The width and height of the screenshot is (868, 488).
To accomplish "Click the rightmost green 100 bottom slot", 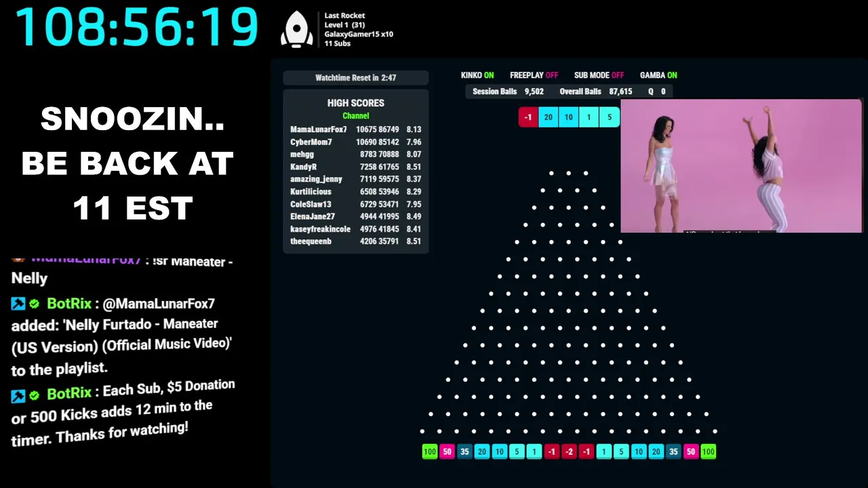I will click(708, 451).
